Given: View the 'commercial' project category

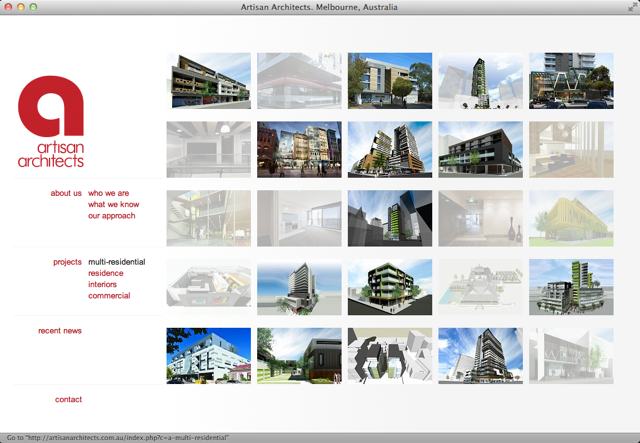Looking at the screenshot, I should pos(109,296).
